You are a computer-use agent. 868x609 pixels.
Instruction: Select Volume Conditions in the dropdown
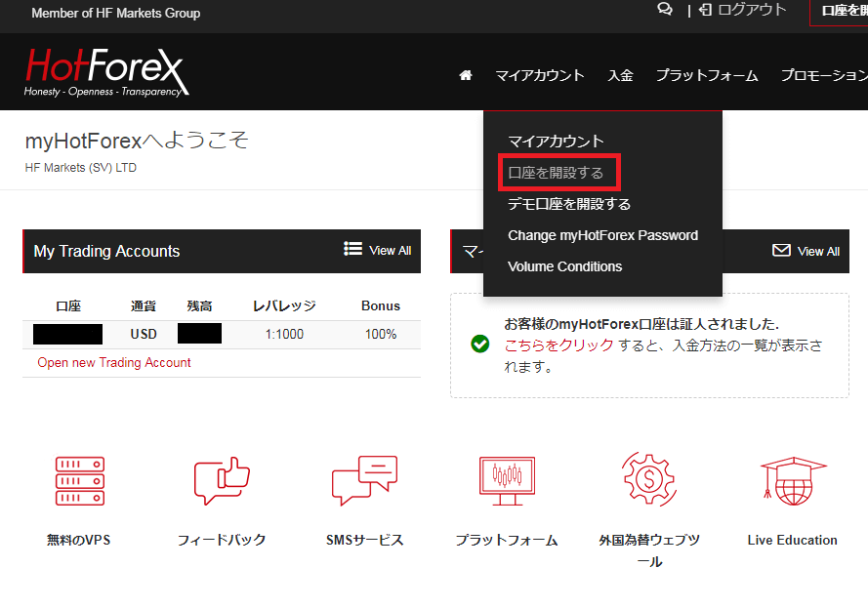(x=564, y=266)
